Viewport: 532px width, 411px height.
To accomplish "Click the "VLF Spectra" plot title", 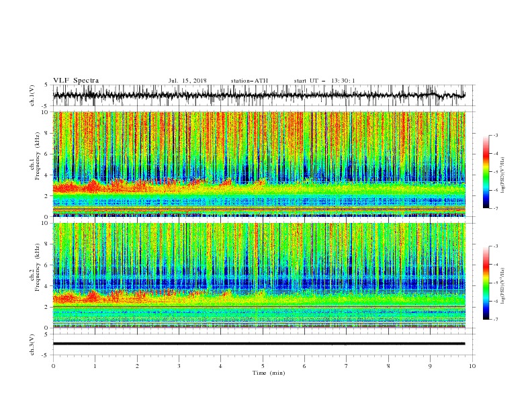I will [x=76, y=81].
